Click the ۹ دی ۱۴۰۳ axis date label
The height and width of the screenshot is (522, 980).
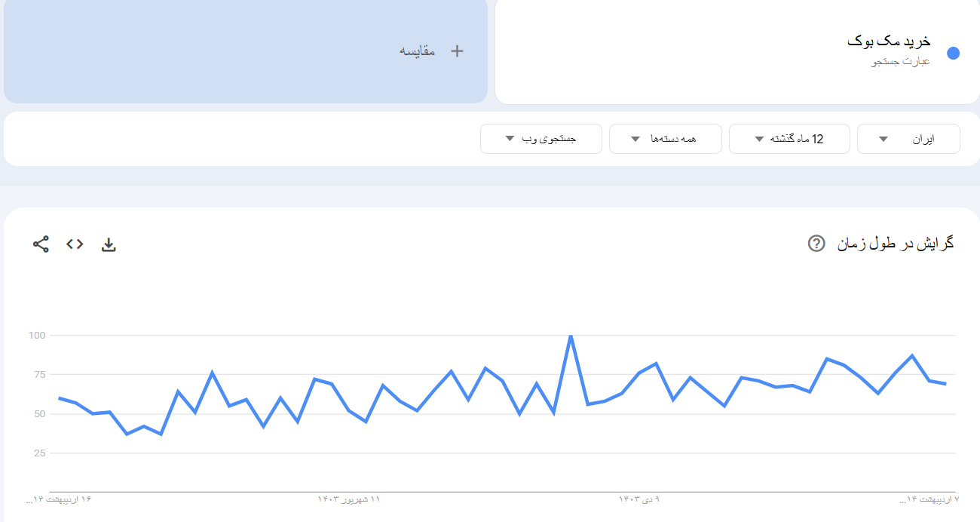click(x=639, y=499)
